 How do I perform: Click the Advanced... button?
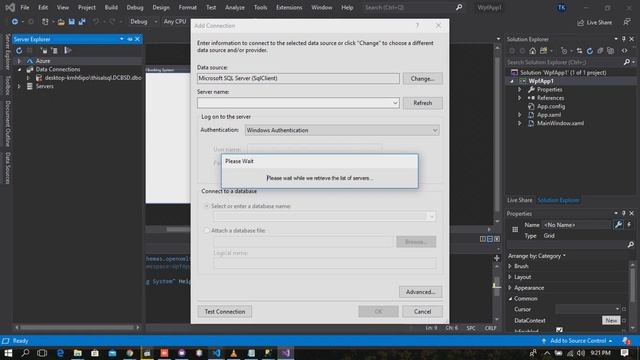point(420,292)
